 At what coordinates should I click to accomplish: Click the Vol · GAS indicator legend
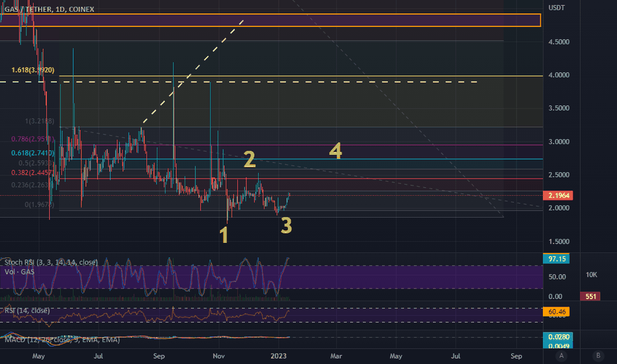(19, 272)
